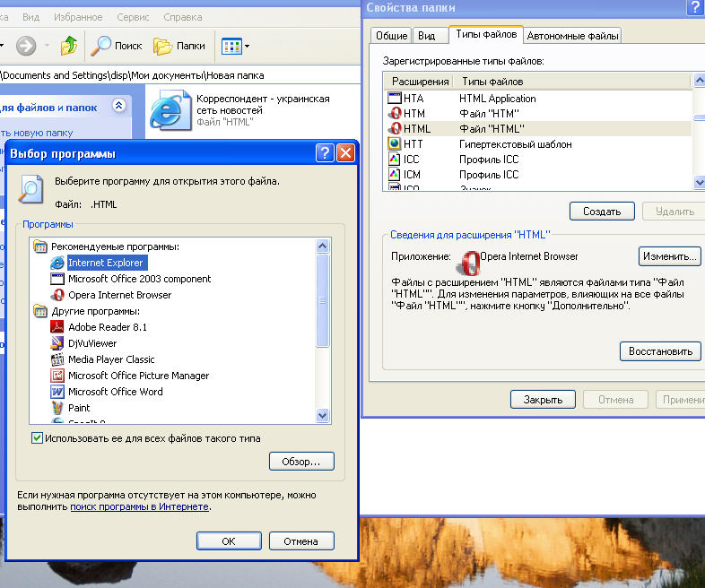This screenshot has width=705, height=588.
Task: Click Отмена in Выбор программы dialog
Action: coord(301,541)
